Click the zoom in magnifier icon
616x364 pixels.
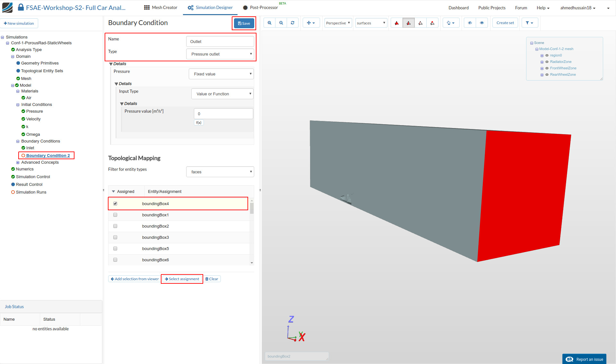click(x=269, y=23)
